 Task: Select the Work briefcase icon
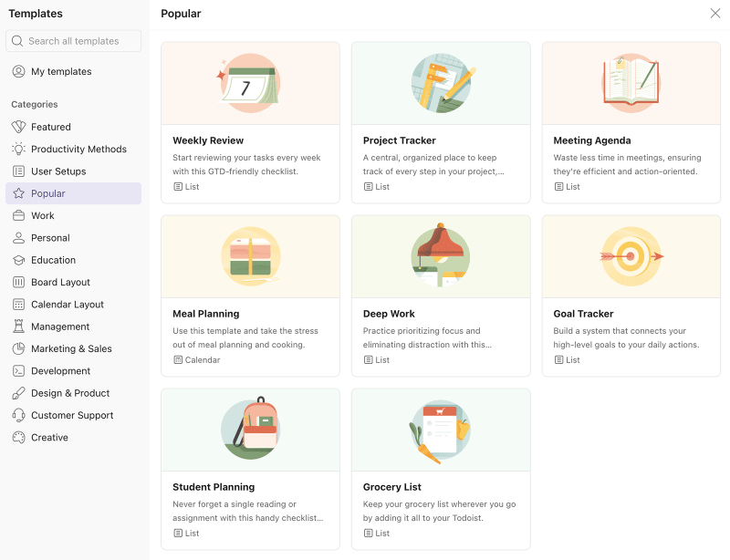click(x=18, y=215)
